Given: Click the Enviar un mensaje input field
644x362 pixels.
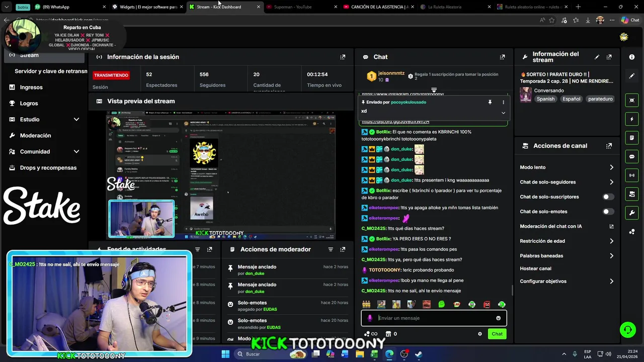Looking at the screenshot, I should pyautogui.click(x=434, y=318).
